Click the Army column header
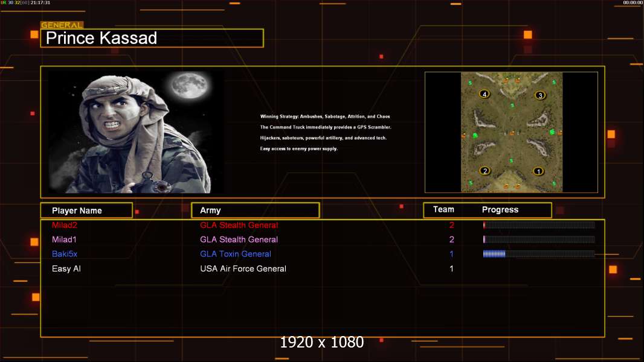 256,211
